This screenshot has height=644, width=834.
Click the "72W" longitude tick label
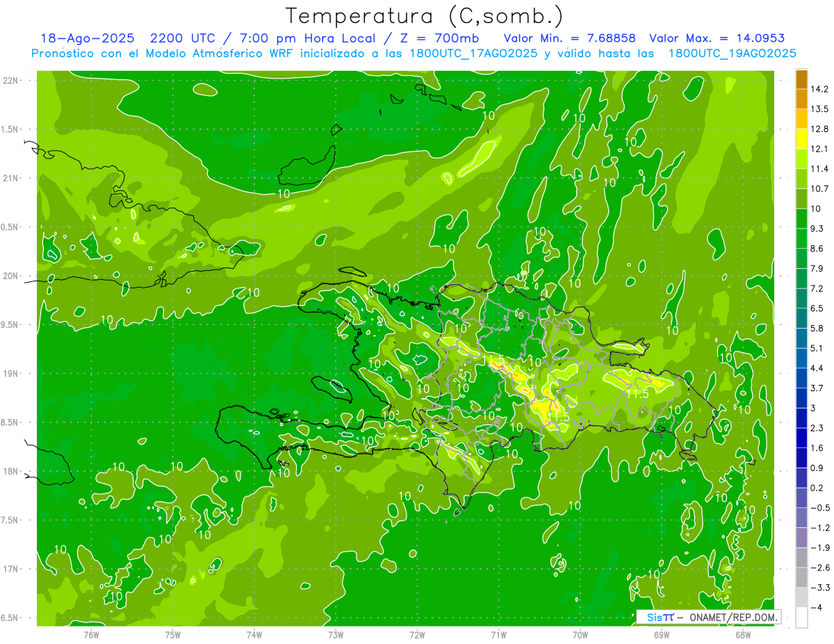coord(417,634)
